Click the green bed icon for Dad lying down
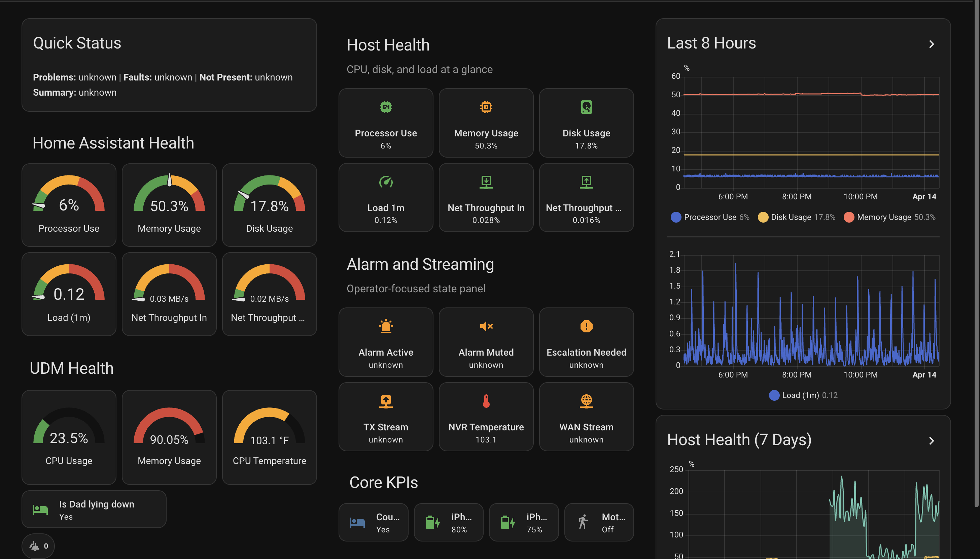 [x=40, y=510]
